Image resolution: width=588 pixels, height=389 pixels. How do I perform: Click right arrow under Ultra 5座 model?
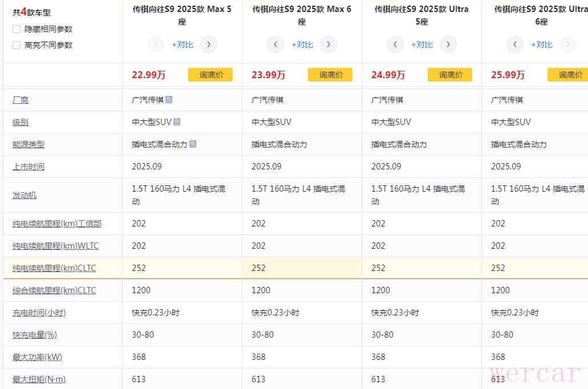(448, 44)
